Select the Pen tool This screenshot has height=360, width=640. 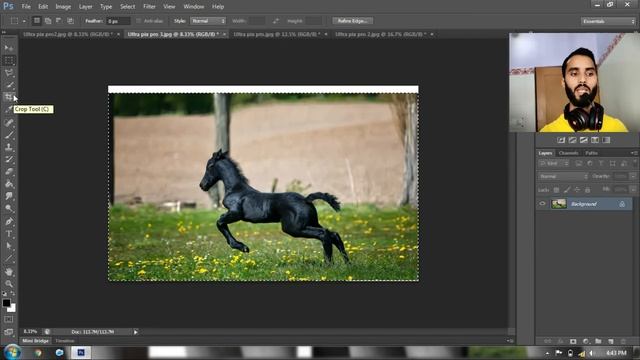click(x=9, y=222)
